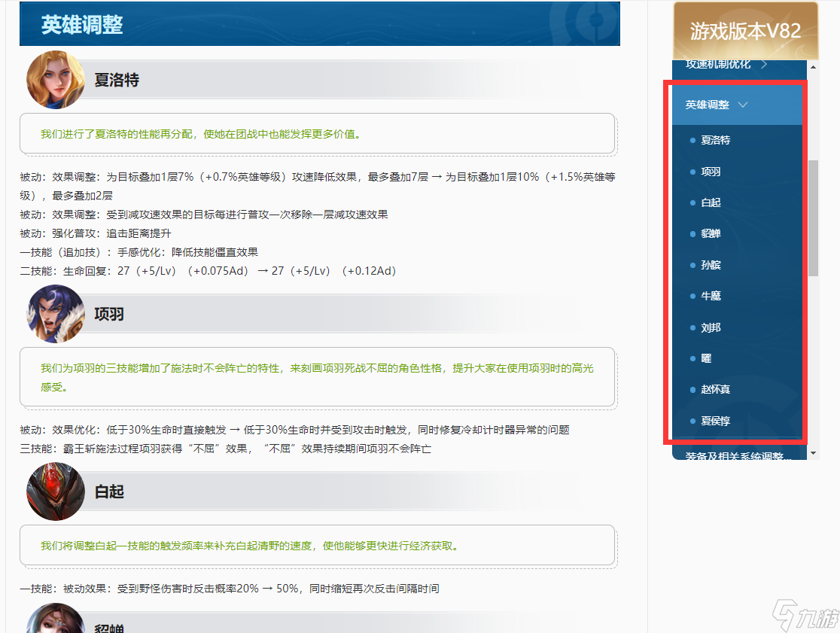Click the 英雄调整 section header banner

coord(320,24)
